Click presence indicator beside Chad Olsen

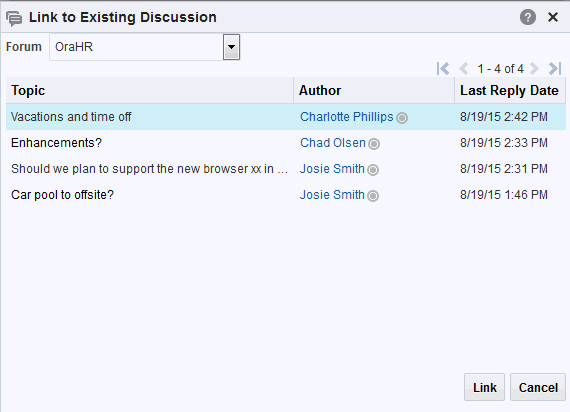[374, 144]
